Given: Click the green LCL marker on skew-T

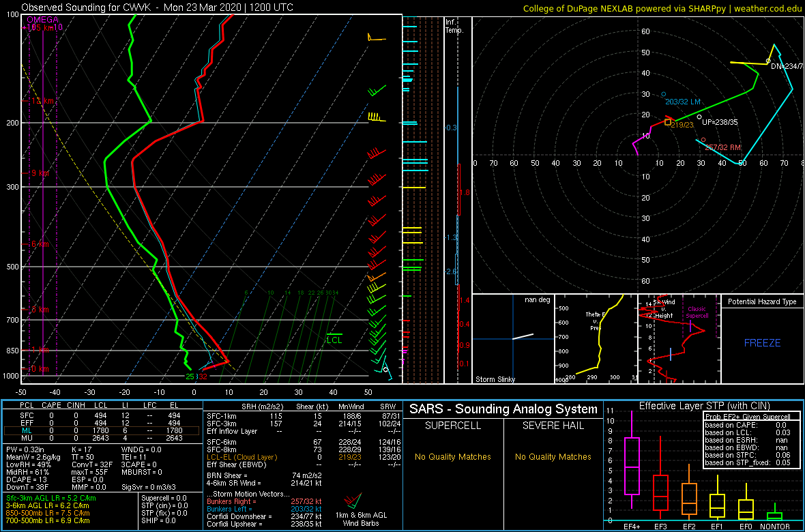Looking at the screenshot, I should coord(334,338).
